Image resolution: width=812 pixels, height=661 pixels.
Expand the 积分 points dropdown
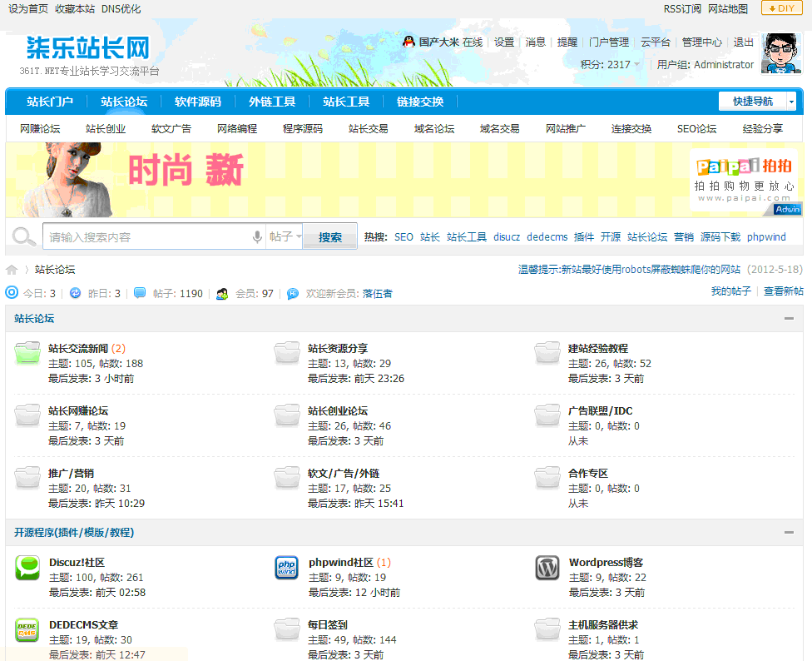pyautogui.click(x=636, y=65)
